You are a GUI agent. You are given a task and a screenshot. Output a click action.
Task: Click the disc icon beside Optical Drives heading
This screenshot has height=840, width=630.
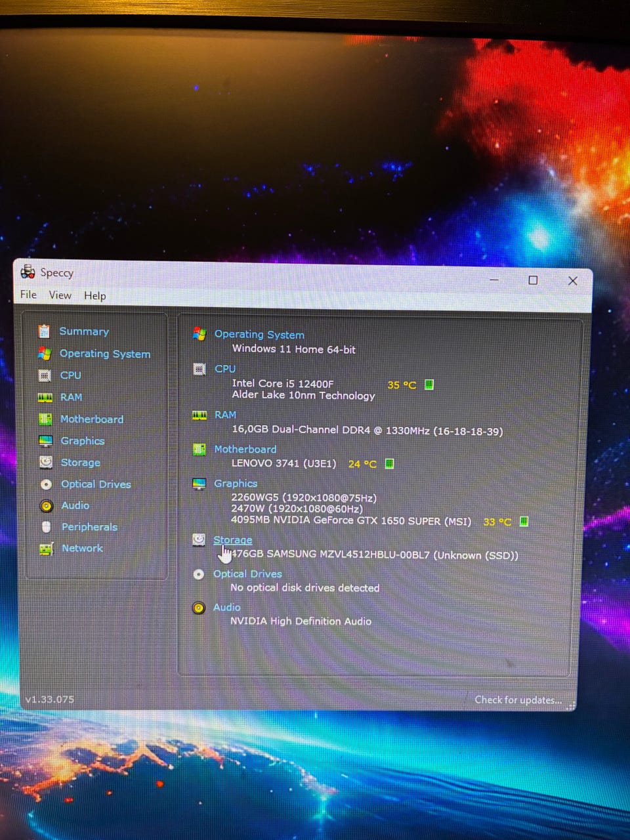[199, 574]
